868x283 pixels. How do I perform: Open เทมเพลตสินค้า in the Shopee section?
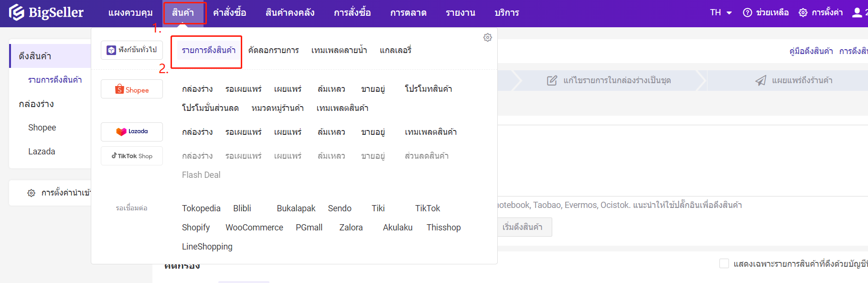[x=343, y=108]
